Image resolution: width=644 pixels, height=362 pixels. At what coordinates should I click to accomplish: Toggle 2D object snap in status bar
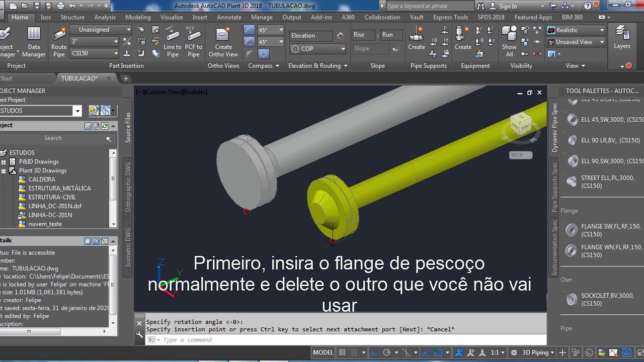coord(438,352)
